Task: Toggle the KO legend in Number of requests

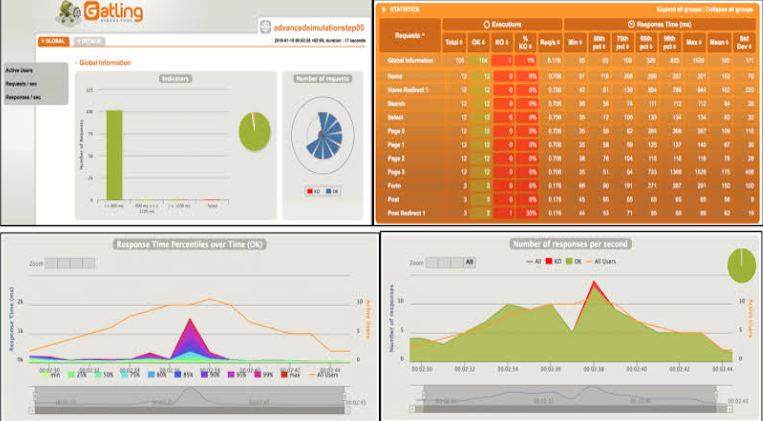Action: (x=312, y=189)
